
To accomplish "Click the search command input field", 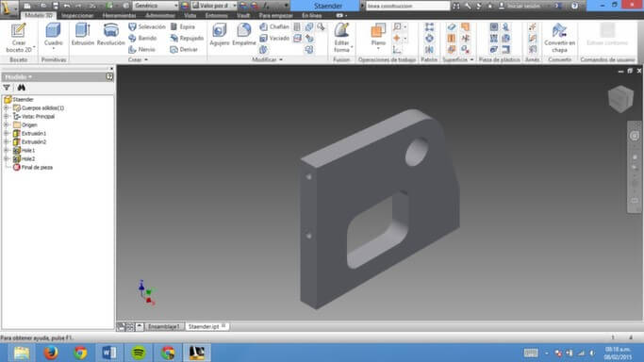I will point(407,6).
